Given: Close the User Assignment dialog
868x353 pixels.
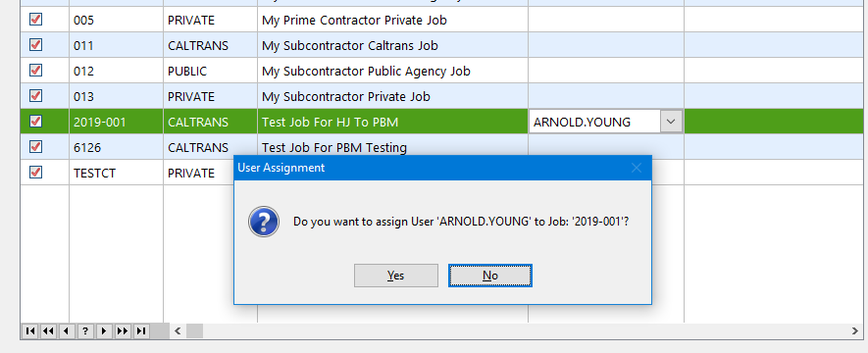Looking at the screenshot, I should point(637,168).
